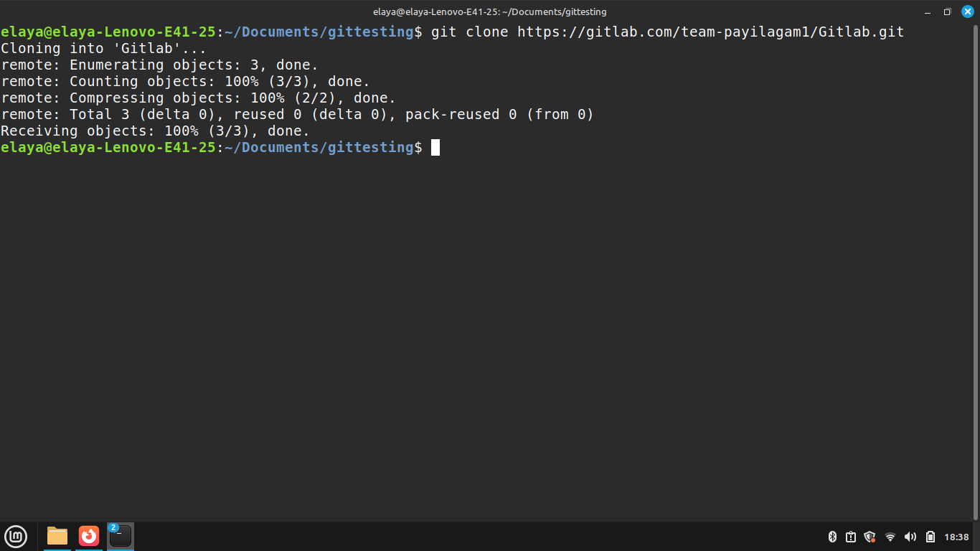Switch to the Firefox browser window
The height and width of the screenshot is (551, 980).
tap(89, 536)
